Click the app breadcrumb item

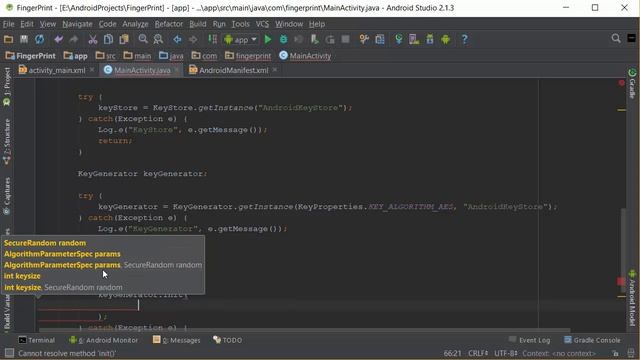coord(76,56)
